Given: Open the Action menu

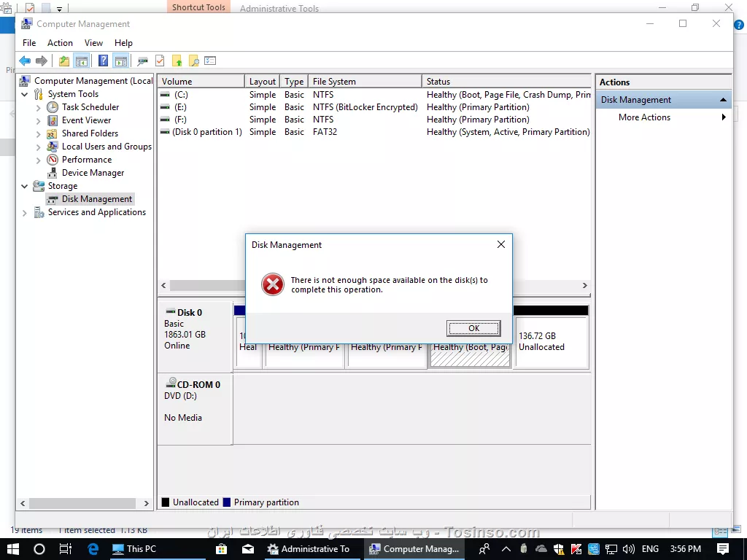Looking at the screenshot, I should [x=60, y=43].
